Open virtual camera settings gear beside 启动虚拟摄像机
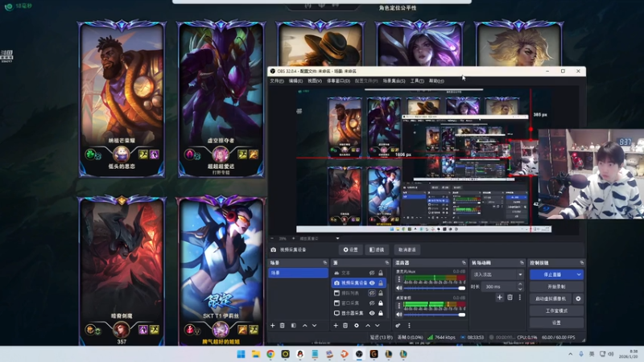644x362 pixels. coord(578,298)
